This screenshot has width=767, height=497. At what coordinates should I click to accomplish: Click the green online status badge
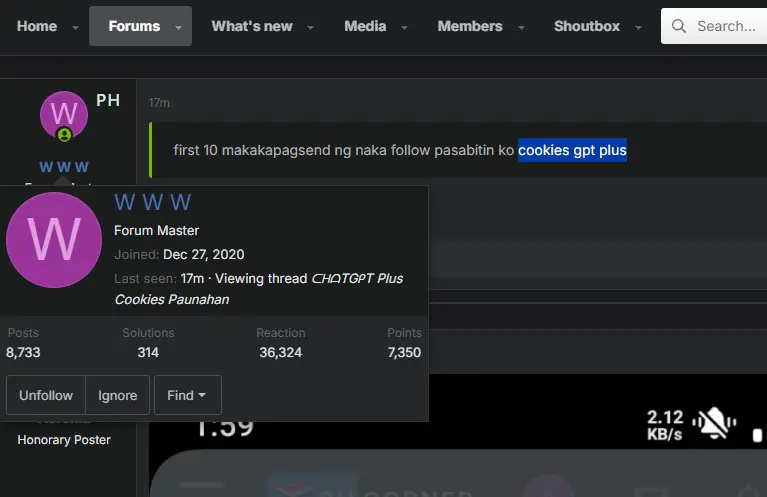tap(64, 135)
